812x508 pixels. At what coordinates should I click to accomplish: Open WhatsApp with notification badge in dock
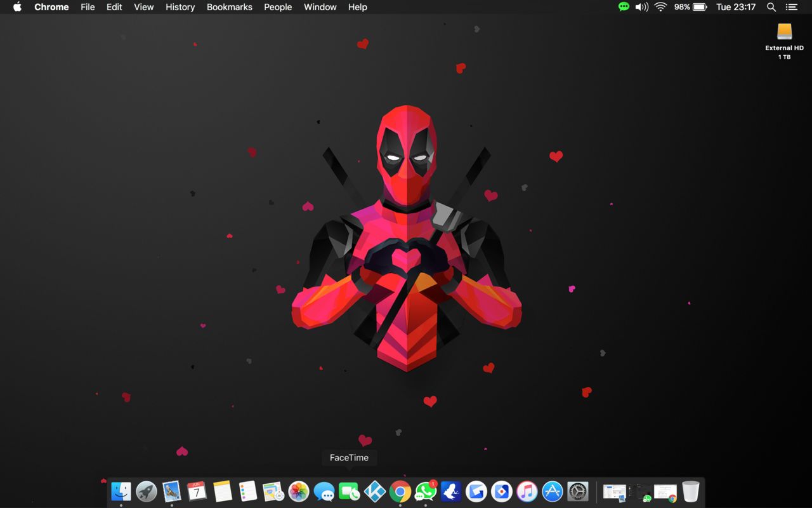(426, 491)
